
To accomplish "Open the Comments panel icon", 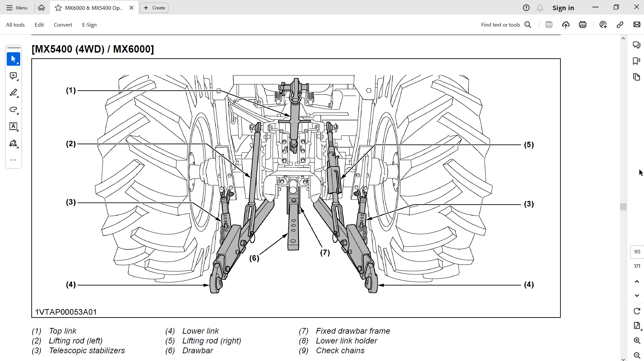I will (637, 45).
